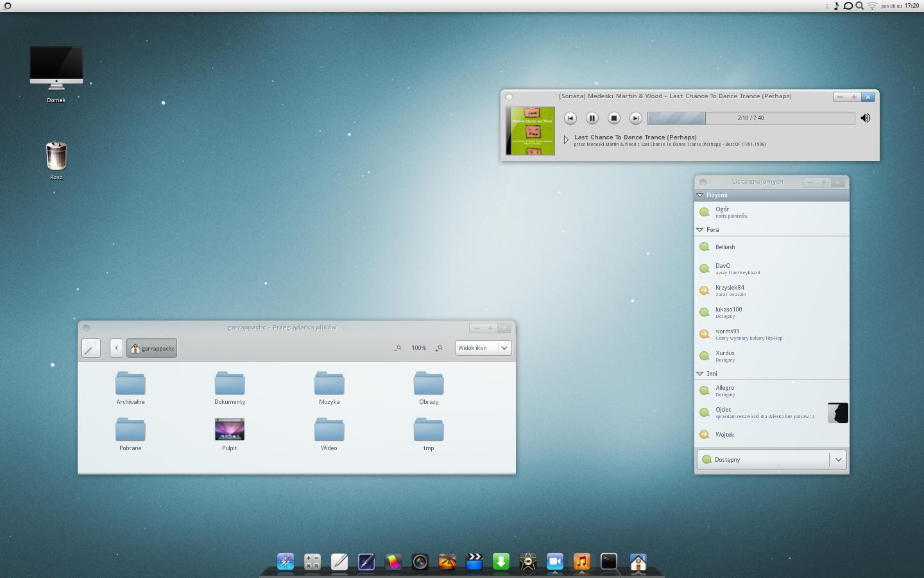Select contact Wojtek in buddy list
The width and height of the screenshot is (924, 578).
[x=772, y=434]
